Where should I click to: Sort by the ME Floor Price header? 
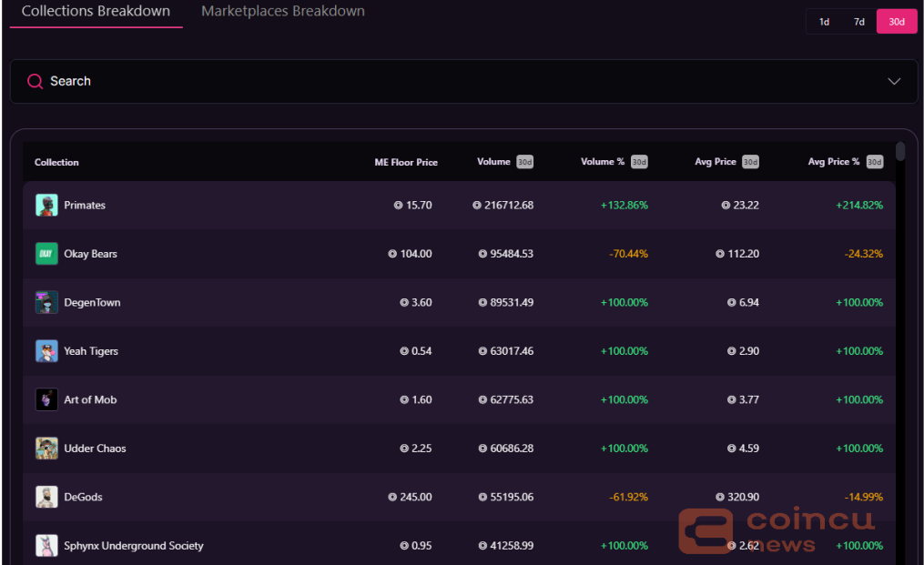[x=406, y=162]
